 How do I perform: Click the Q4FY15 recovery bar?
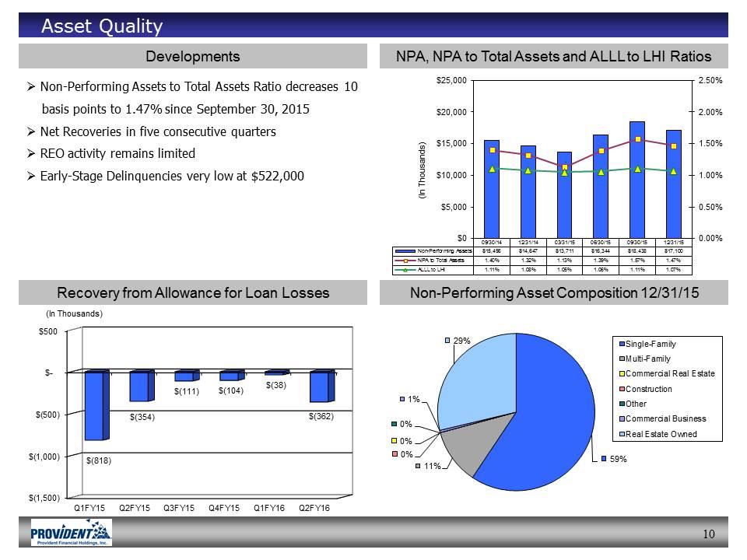click(232, 376)
